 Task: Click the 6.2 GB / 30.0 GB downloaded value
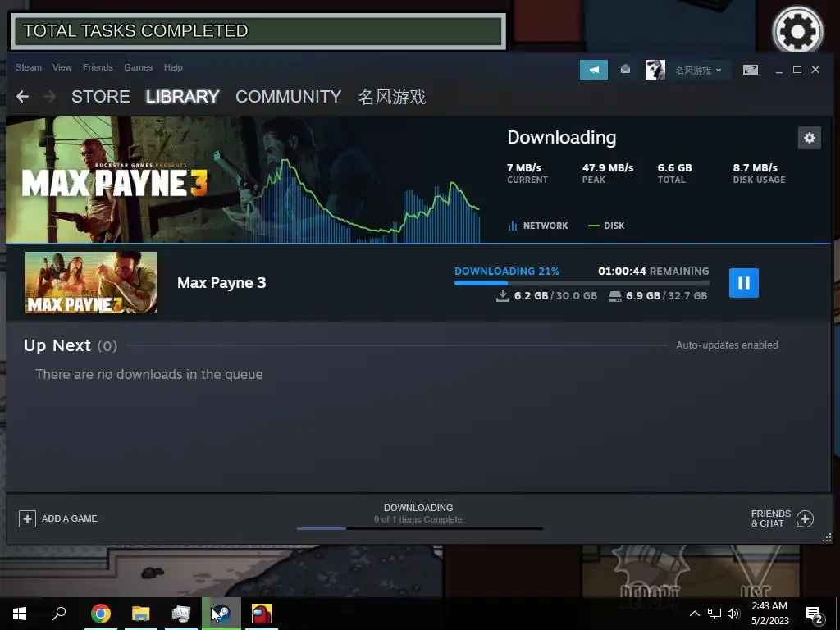coord(547,295)
